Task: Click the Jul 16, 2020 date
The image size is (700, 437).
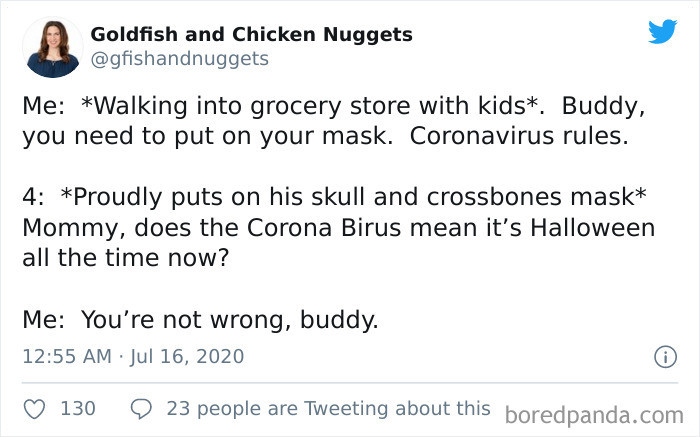Action: [x=186, y=356]
